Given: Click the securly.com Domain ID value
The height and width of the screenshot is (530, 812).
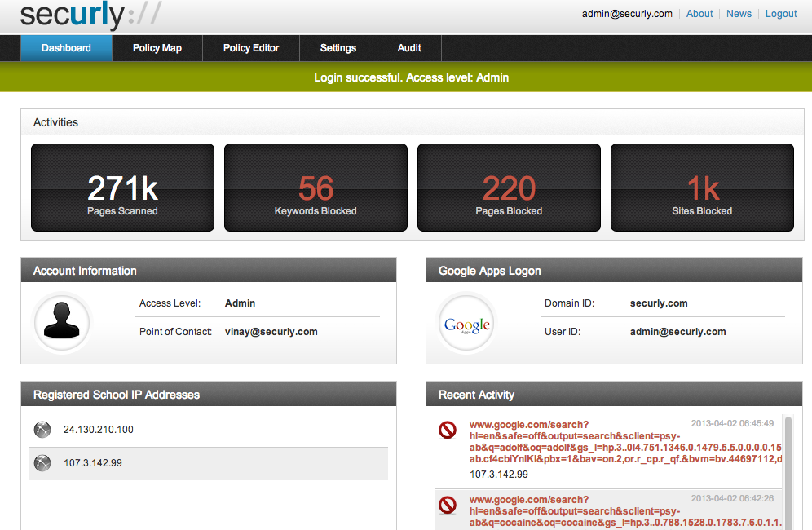Looking at the screenshot, I should [659, 303].
